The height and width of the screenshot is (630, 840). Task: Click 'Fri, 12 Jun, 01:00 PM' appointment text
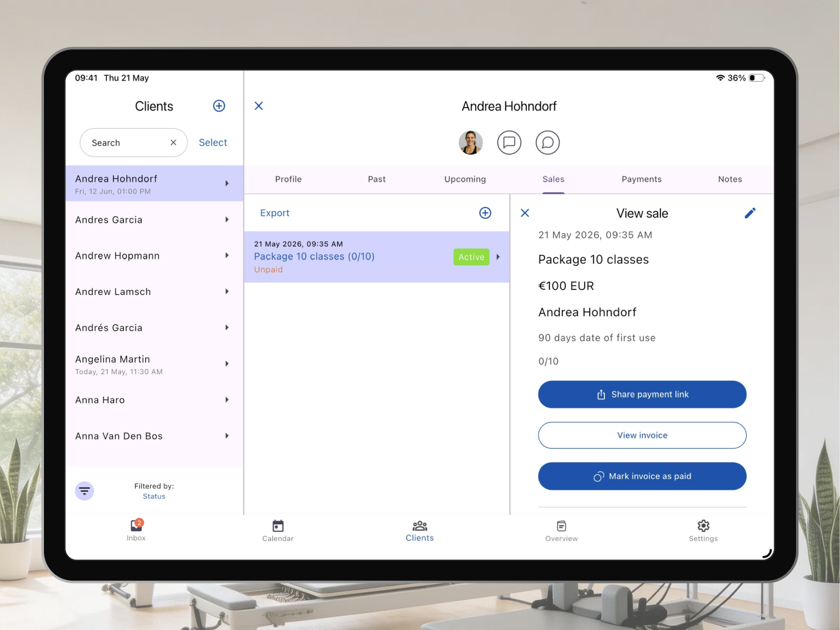coord(113,192)
